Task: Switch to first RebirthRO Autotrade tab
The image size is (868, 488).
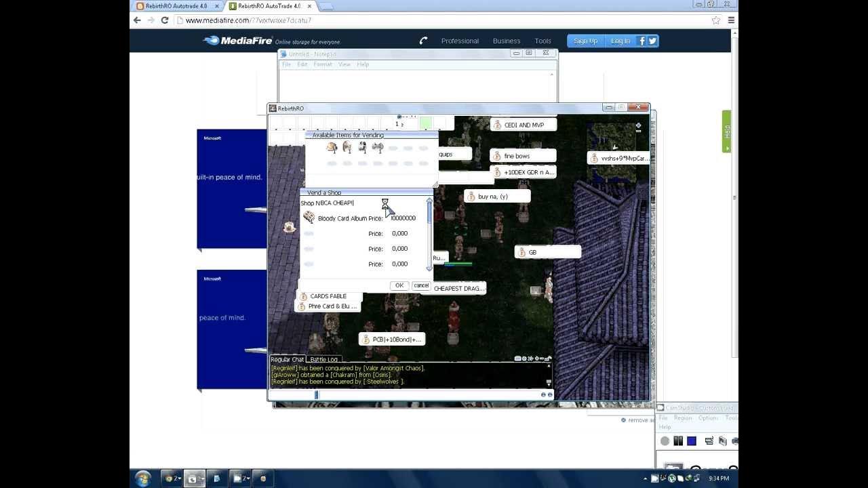Action: tap(178, 6)
